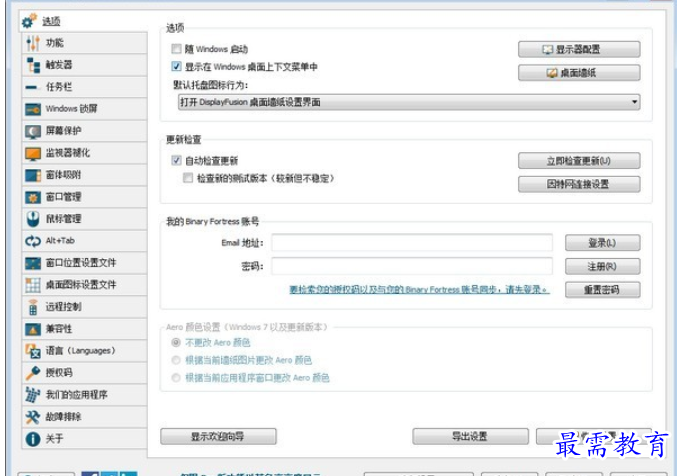The image size is (677, 476).
Task: Click the remote icon for 远程控制
Action: [33, 307]
